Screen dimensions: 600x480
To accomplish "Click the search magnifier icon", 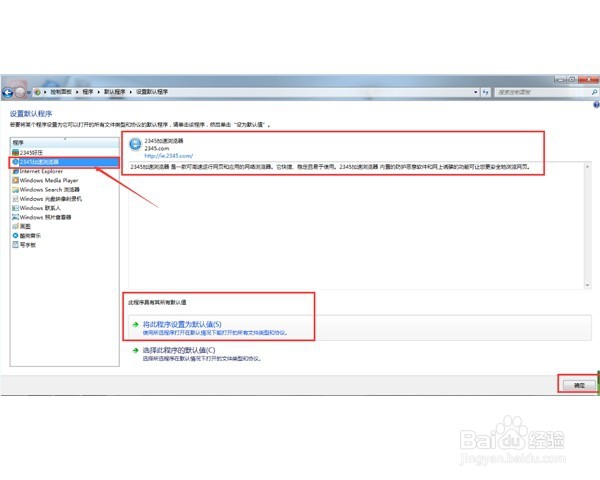I will (594, 92).
